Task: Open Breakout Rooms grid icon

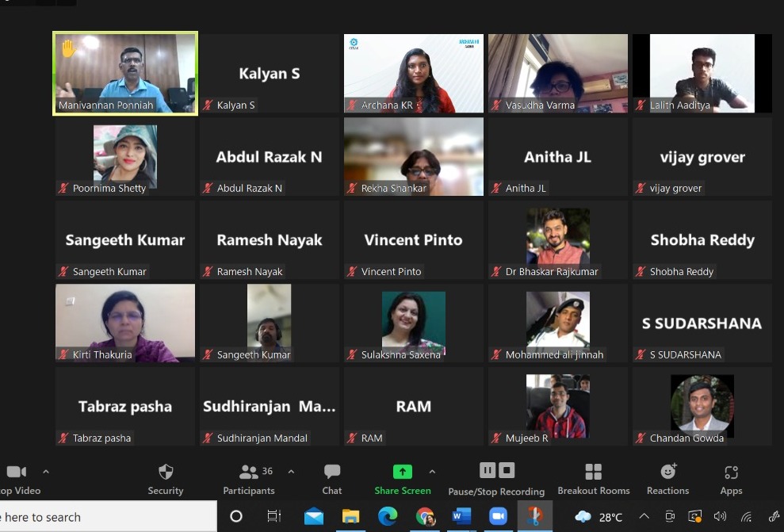Action: click(594, 472)
